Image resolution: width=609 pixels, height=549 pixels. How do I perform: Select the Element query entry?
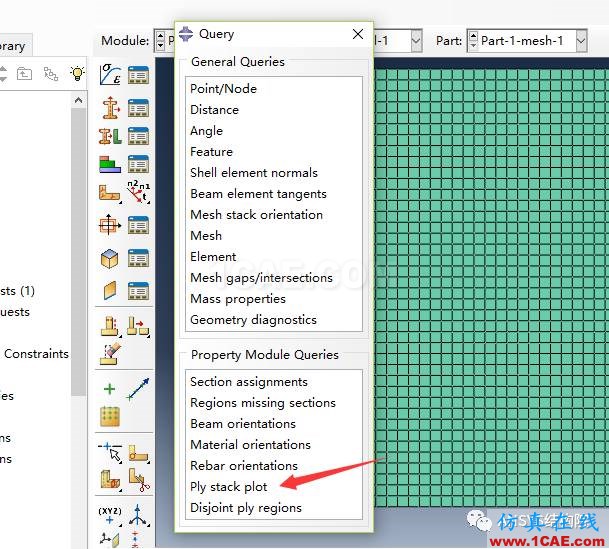213,256
